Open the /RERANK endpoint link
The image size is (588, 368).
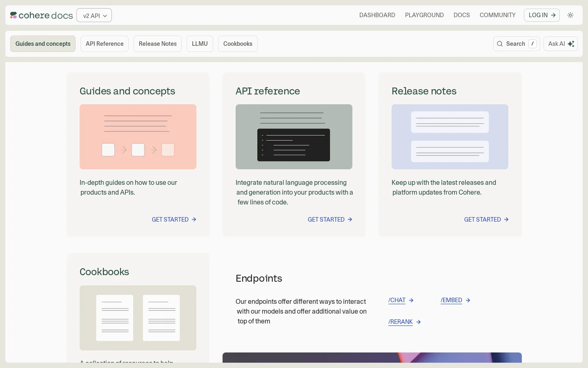click(405, 322)
